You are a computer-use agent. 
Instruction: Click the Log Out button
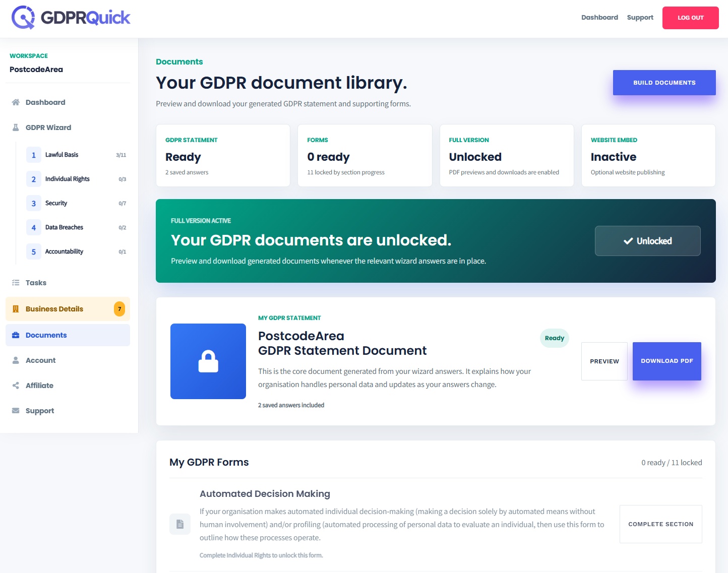[690, 18]
